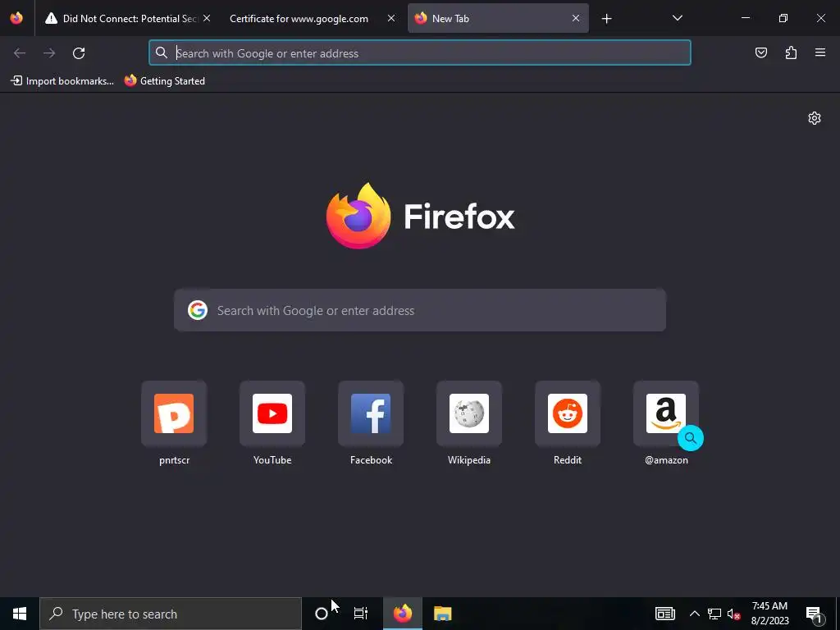Open Task View on the taskbar

point(361,614)
